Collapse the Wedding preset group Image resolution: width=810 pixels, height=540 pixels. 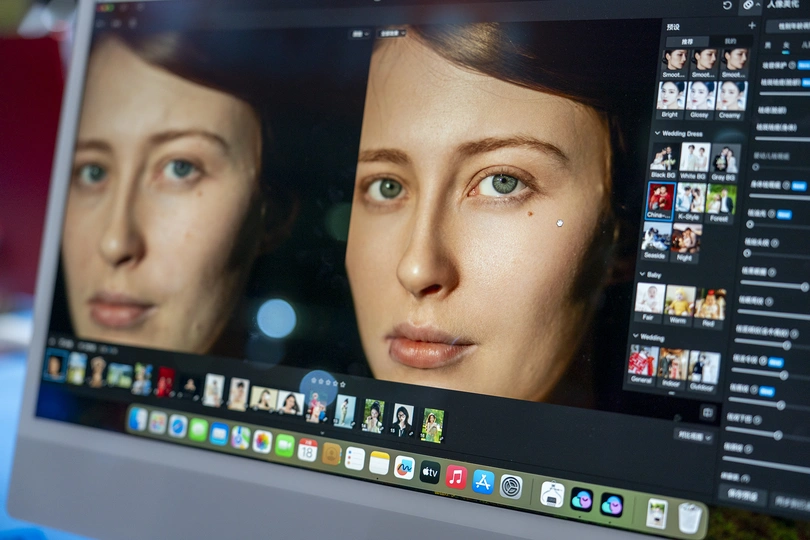coord(635,337)
